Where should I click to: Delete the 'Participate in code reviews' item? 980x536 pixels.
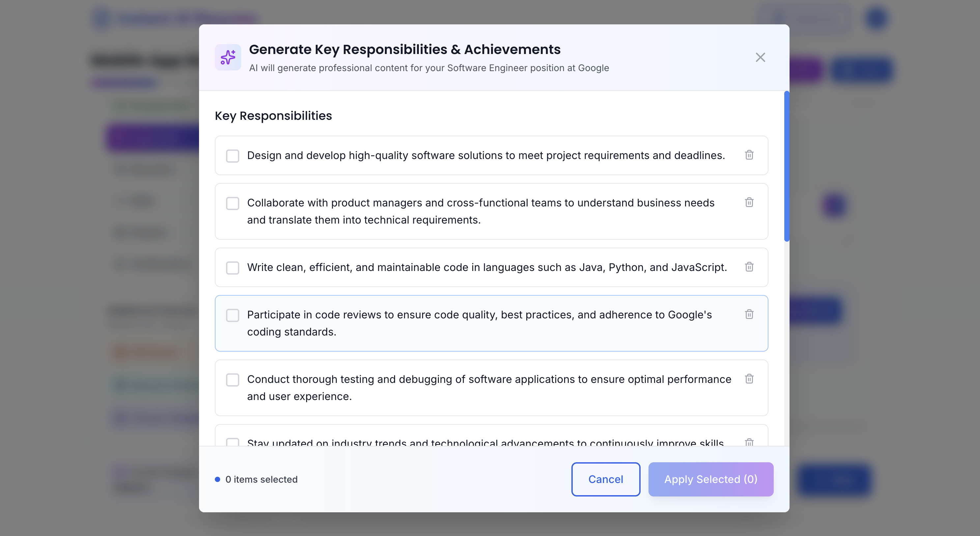pos(749,314)
